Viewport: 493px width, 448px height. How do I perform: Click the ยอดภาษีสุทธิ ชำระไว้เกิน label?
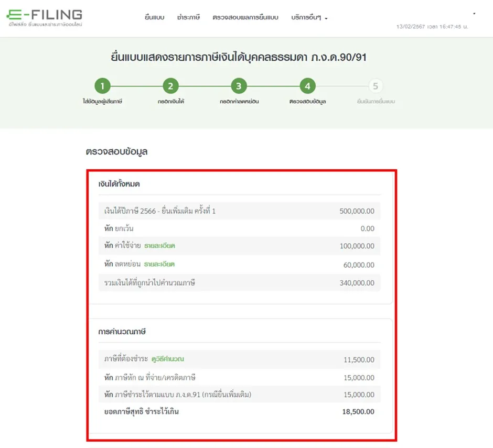click(142, 411)
